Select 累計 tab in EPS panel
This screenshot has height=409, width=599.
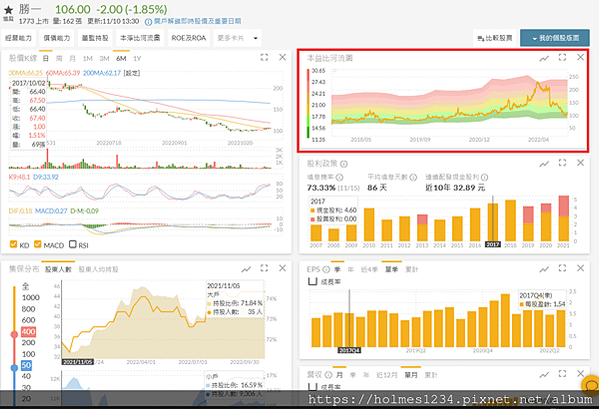tap(411, 270)
